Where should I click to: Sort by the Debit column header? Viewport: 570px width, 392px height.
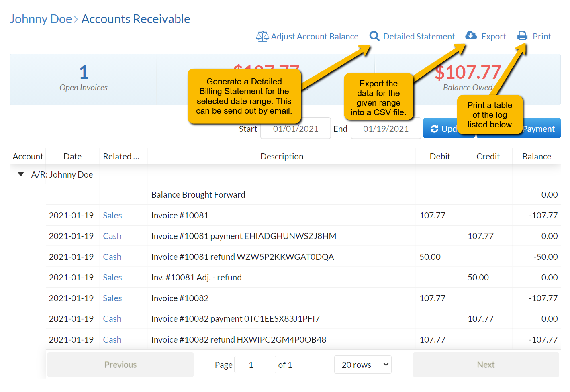click(x=440, y=157)
